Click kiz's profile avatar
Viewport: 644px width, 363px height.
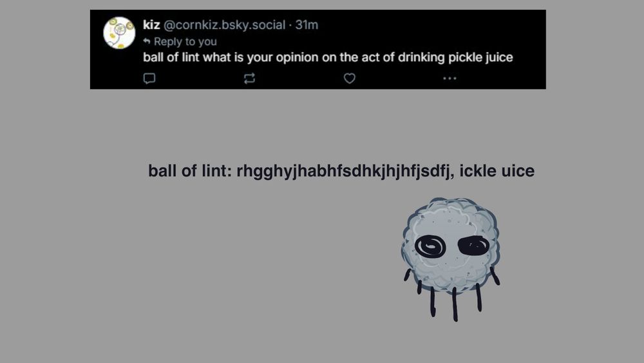pos(119,33)
